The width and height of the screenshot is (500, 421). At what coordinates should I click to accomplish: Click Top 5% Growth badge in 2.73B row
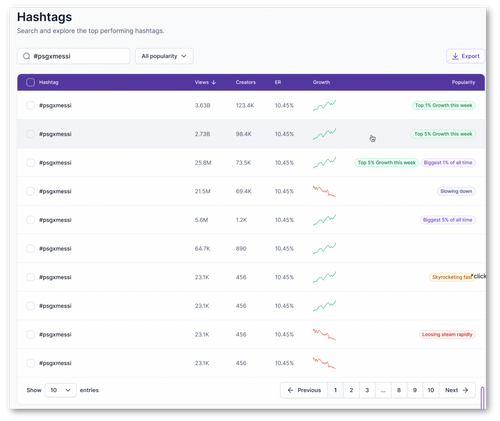coord(443,134)
